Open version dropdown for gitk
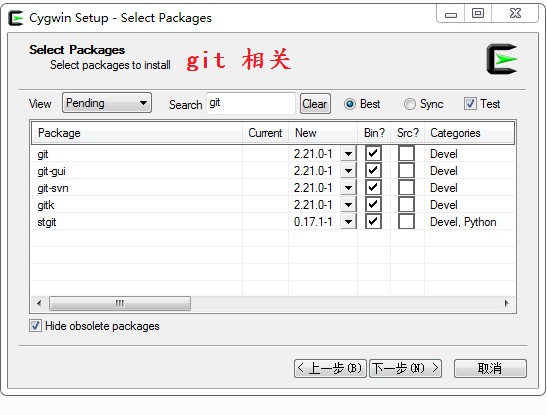 [x=348, y=205]
